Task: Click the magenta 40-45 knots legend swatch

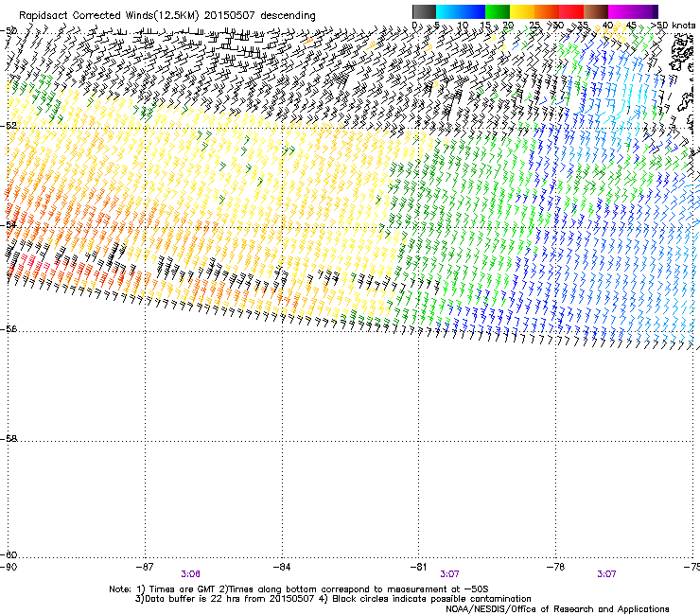Action: tap(621, 11)
